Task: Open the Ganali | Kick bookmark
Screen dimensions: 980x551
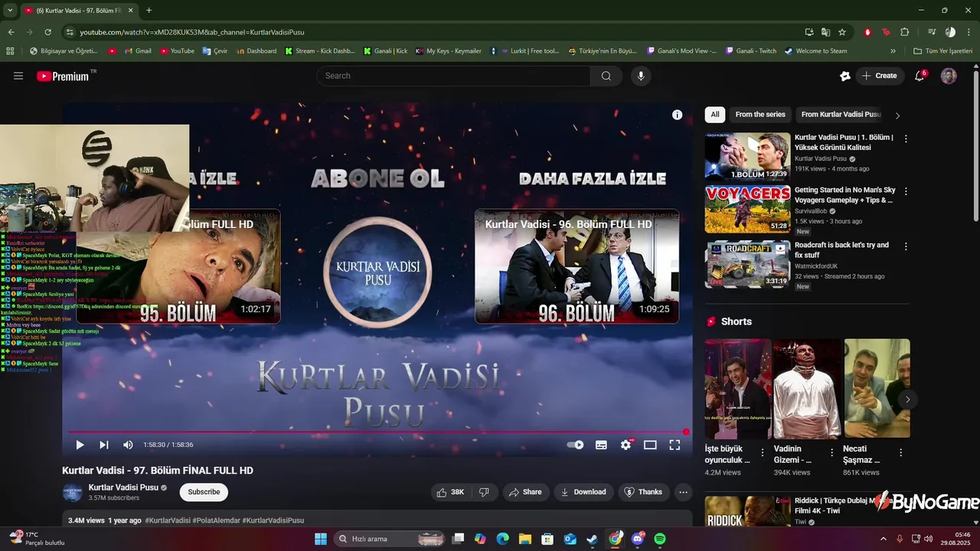Action: (384, 51)
